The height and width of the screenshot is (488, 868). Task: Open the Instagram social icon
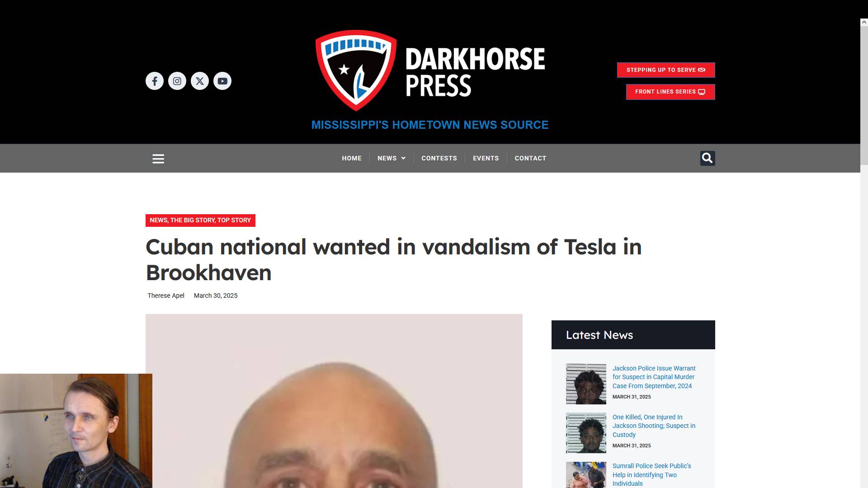click(177, 81)
